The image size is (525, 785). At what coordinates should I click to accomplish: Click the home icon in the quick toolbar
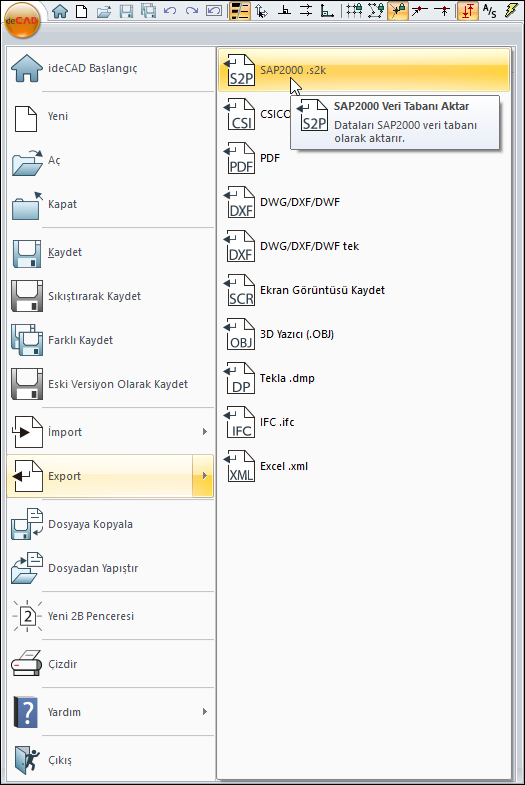(60, 11)
